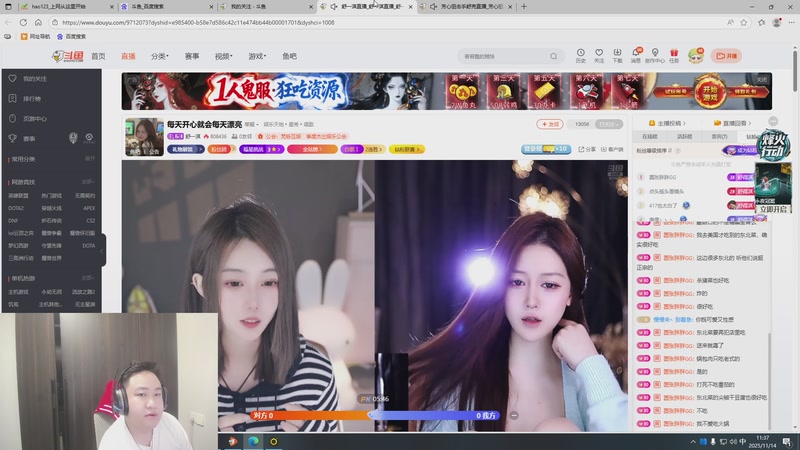Reload the page in the browser
800x450 pixels.
click(x=23, y=22)
